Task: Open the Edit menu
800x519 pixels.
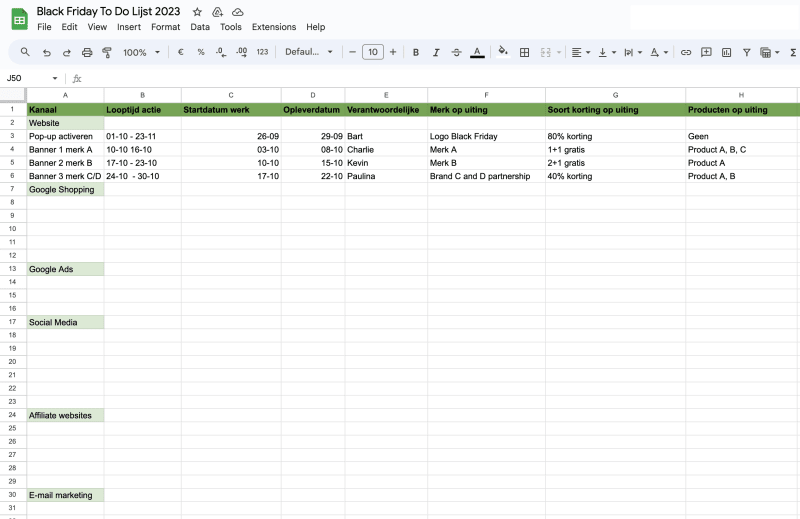Action: coord(69,27)
